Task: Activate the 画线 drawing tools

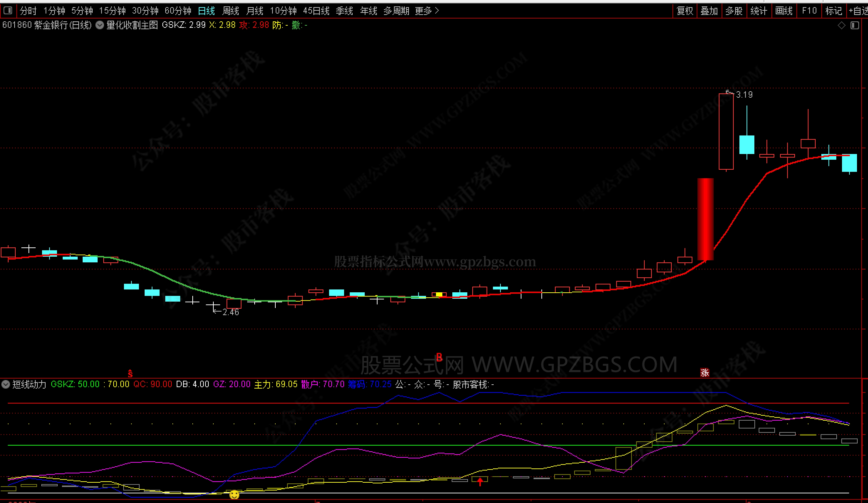Action: click(x=784, y=11)
